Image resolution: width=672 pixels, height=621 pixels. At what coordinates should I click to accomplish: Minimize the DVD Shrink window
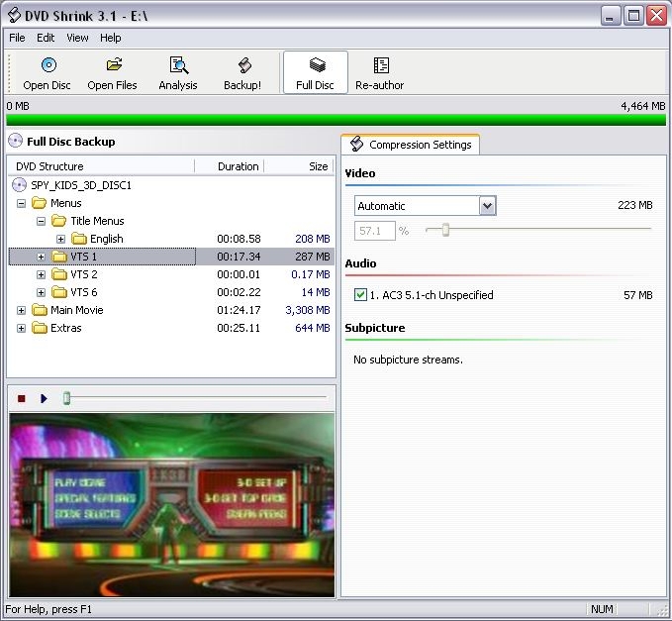click(x=611, y=16)
